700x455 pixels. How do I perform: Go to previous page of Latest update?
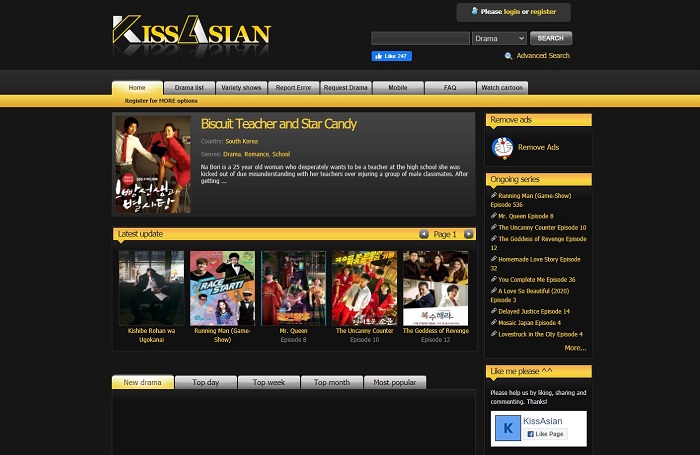424,234
